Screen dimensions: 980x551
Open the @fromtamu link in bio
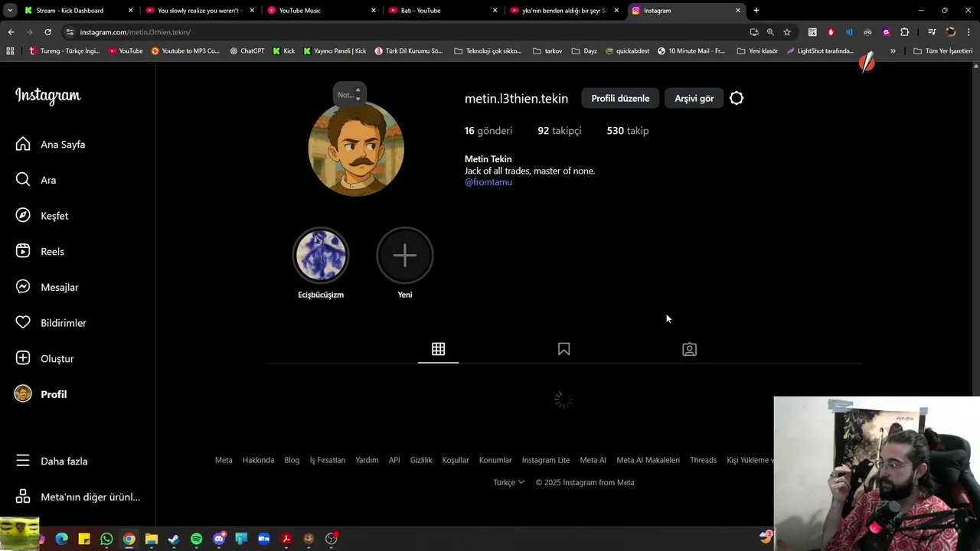pyautogui.click(x=488, y=182)
